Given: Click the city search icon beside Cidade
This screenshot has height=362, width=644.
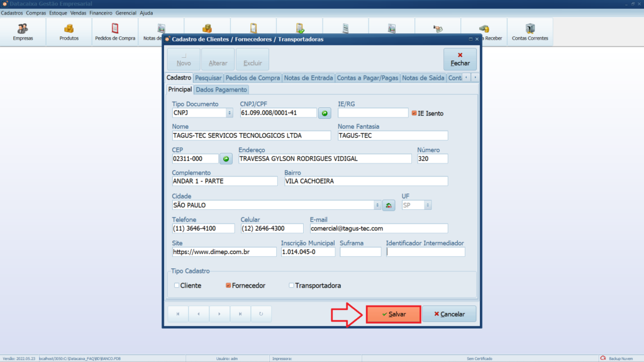Looking at the screenshot, I should [389, 205].
